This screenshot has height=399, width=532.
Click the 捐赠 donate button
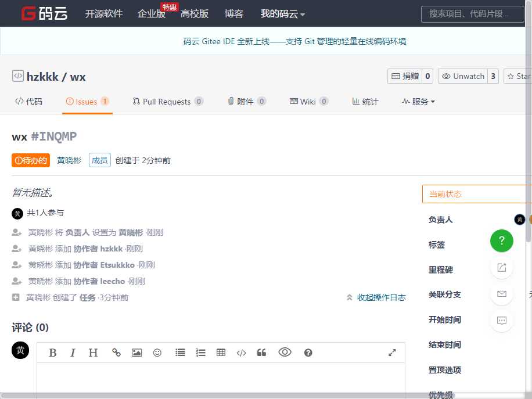click(x=405, y=76)
